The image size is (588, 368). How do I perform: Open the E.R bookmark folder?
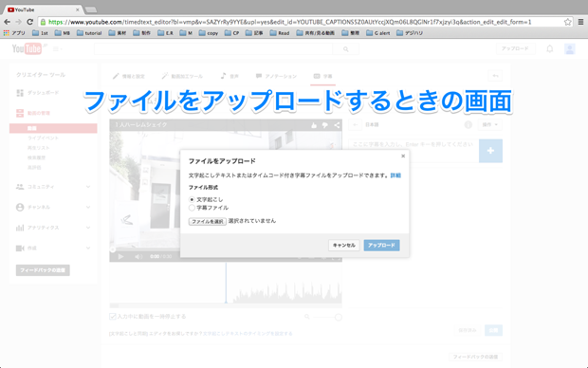pos(165,33)
